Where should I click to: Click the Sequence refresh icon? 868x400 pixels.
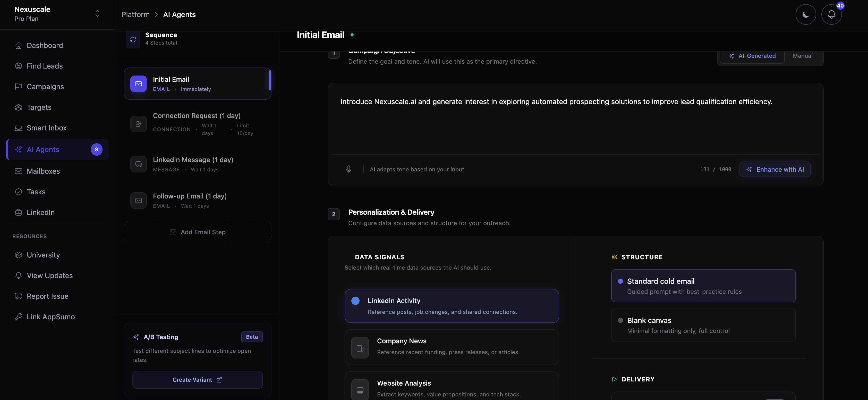[x=133, y=40]
